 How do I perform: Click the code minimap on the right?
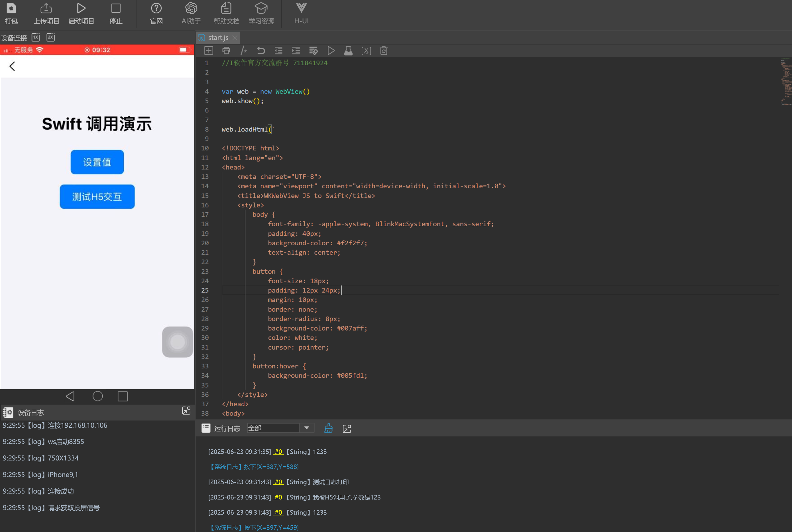click(786, 81)
